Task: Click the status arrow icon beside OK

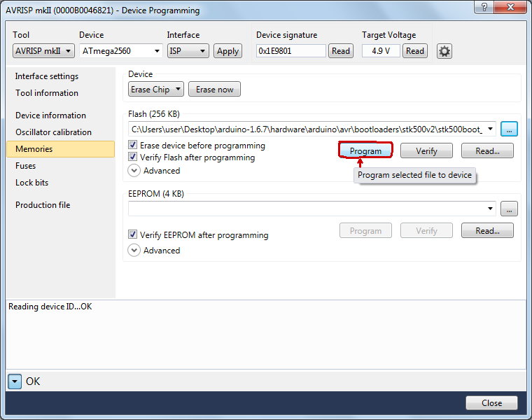Action: [15, 381]
